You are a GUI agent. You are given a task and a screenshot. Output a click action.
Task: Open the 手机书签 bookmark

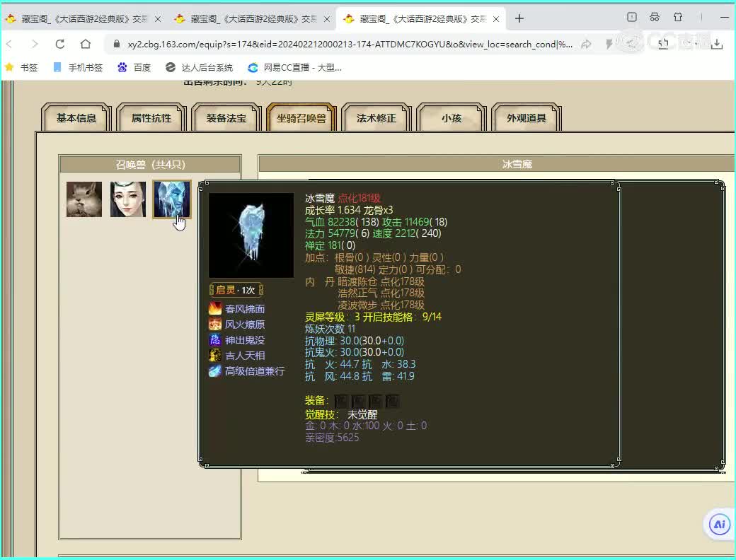[x=78, y=68]
